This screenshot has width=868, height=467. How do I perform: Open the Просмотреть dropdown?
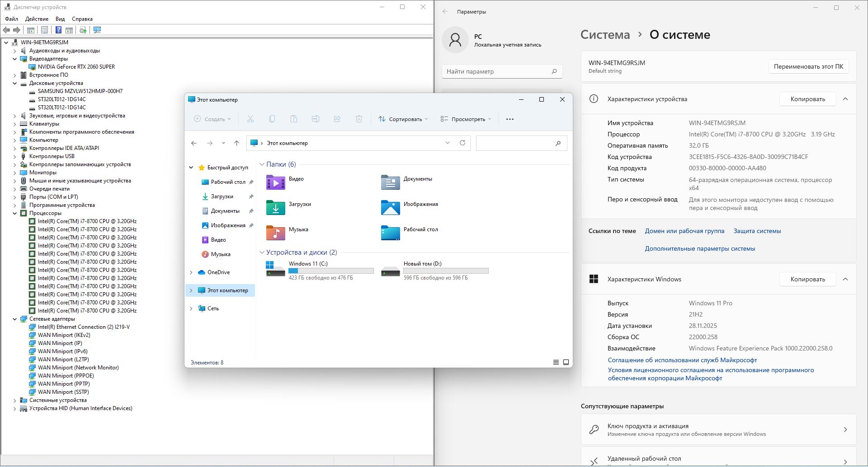[466, 119]
